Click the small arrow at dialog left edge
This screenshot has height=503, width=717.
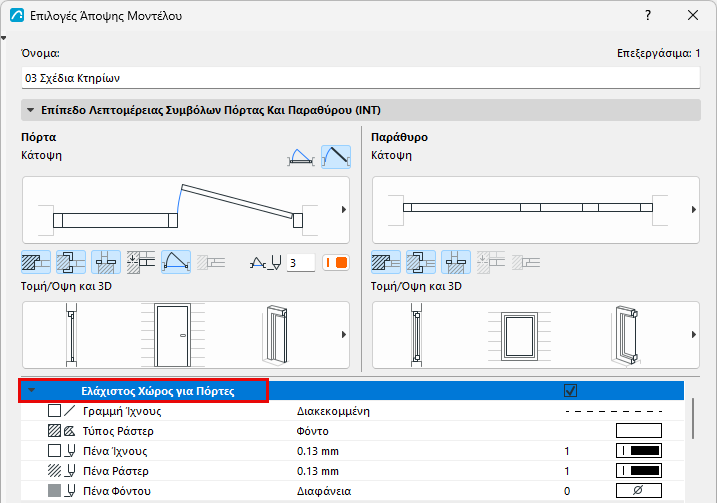[4, 38]
